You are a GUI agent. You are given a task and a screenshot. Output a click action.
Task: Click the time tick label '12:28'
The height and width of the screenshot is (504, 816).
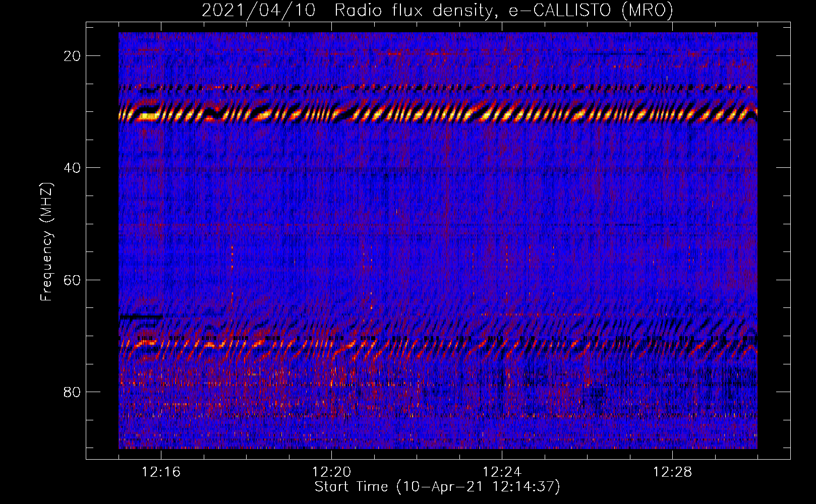tap(672, 472)
